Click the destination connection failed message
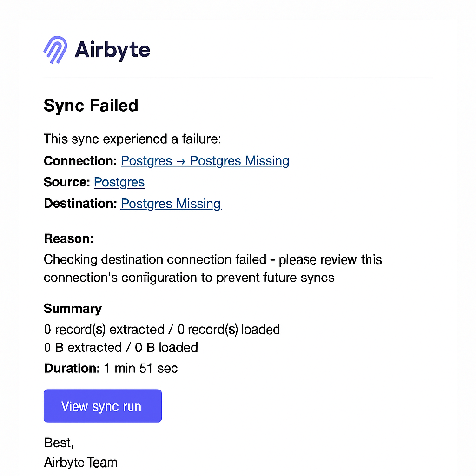 (x=212, y=268)
